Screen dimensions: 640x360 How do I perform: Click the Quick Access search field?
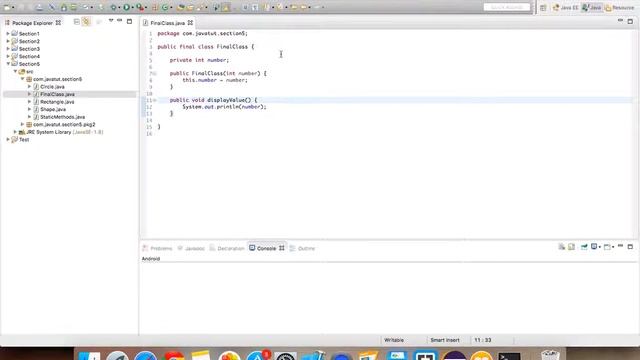[x=507, y=7]
